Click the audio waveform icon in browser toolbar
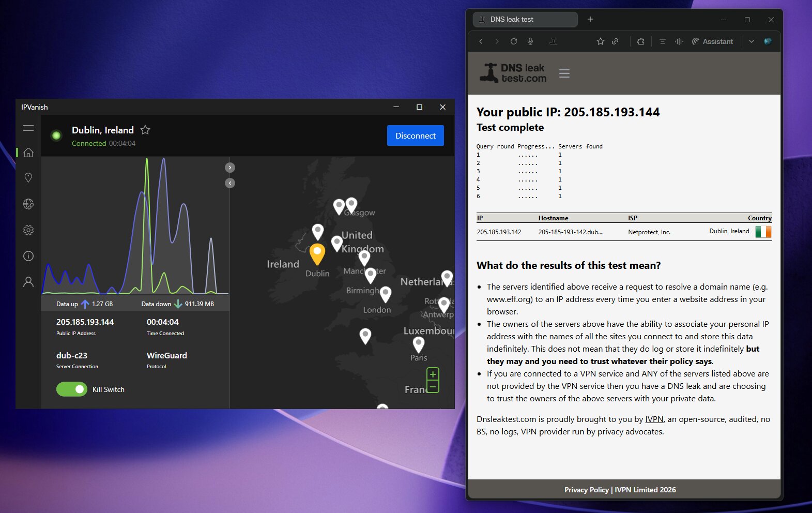Viewport: 812px width, 513px height. click(x=679, y=41)
